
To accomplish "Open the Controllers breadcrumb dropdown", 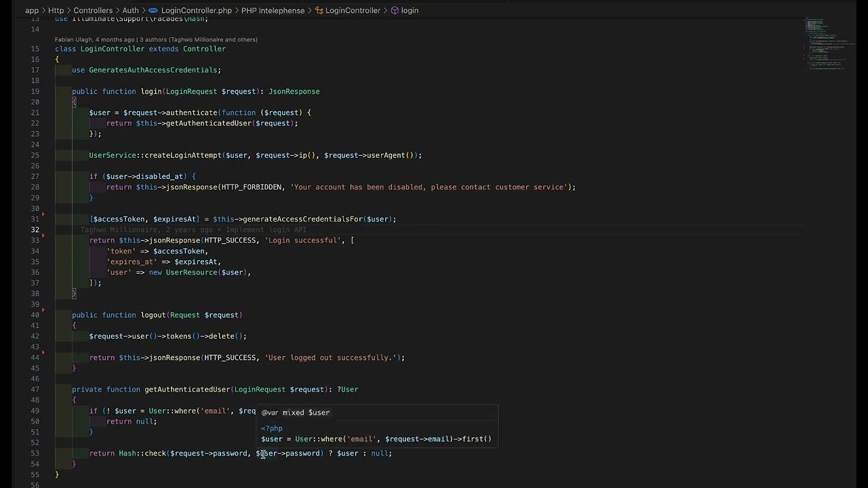I will pos(93,10).
